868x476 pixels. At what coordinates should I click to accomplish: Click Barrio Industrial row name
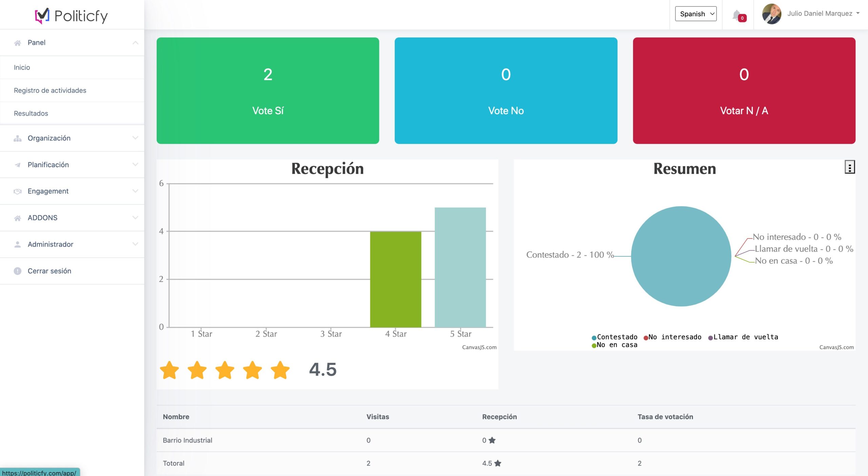[x=188, y=440]
